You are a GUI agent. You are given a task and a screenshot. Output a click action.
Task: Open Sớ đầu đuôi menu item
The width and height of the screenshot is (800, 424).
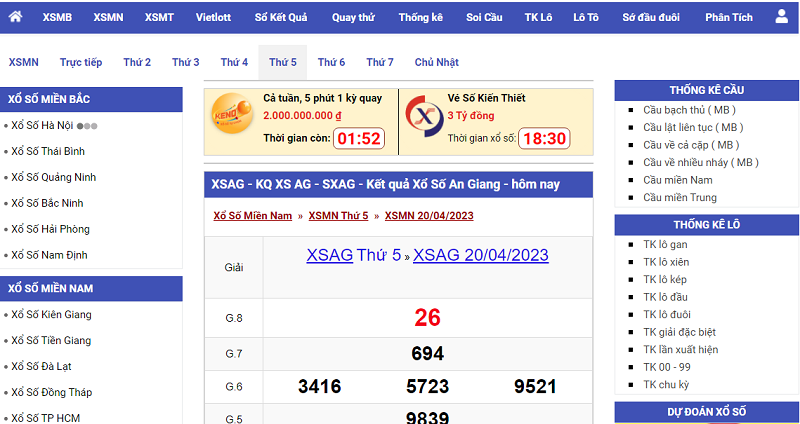[651, 17]
